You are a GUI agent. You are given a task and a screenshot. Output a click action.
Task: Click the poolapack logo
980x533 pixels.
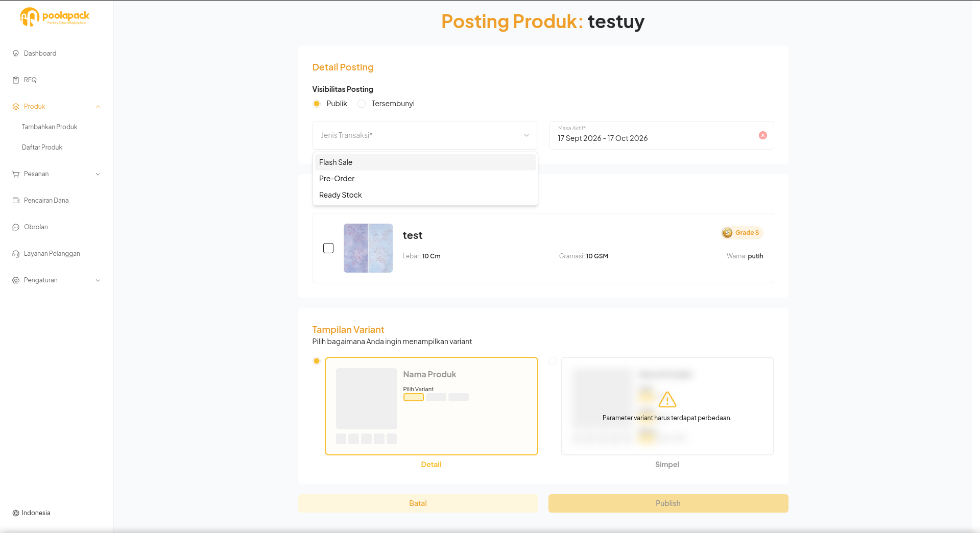(x=55, y=17)
